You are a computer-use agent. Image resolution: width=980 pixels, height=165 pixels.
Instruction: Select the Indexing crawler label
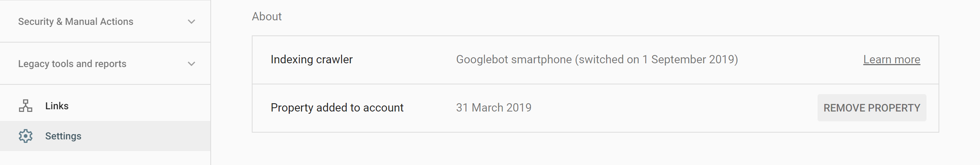pos(312,60)
